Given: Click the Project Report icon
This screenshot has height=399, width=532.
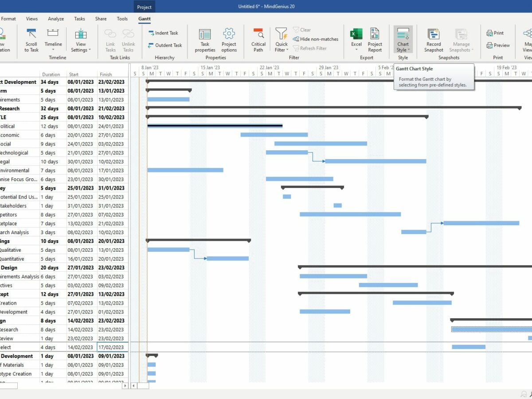Looking at the screenshot, I should (375, 35).
